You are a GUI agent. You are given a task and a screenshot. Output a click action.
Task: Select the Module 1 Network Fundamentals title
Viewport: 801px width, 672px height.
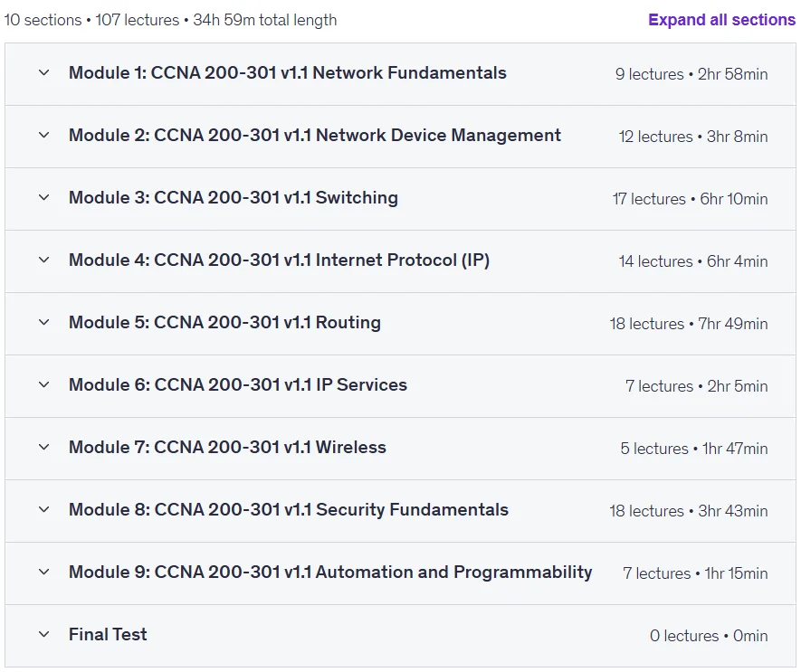pos(288,73)
